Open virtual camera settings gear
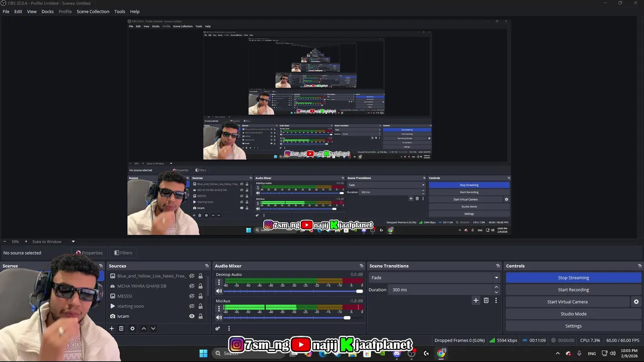644x362 pixels. (x=636, y=302)
